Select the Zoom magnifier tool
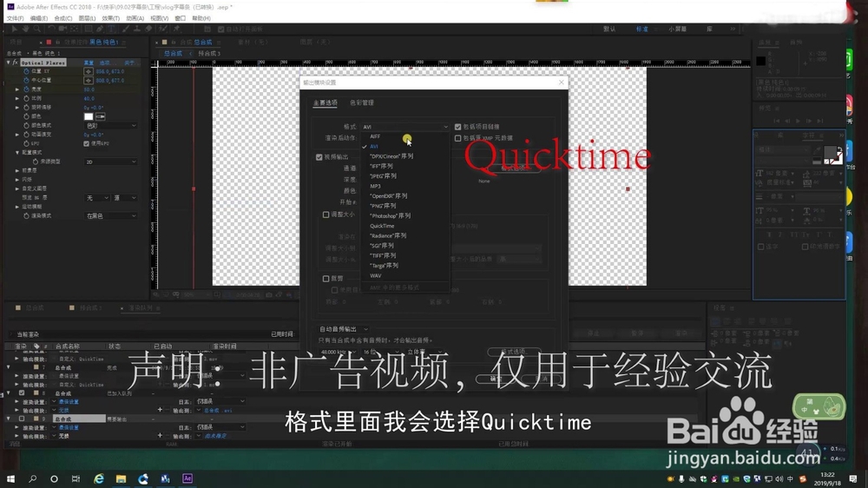Screen dimensions: 868x488 point(36,29)
